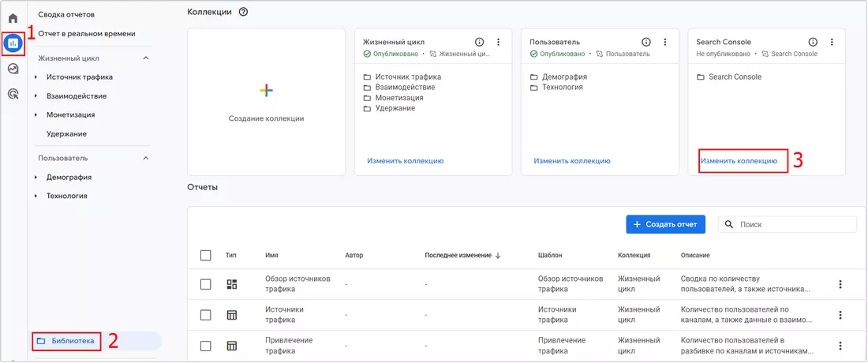Screen dimensions: 868x363
Task: Expand Демография in sidebar
Action: pyautogui.click(x=36, y=178)
